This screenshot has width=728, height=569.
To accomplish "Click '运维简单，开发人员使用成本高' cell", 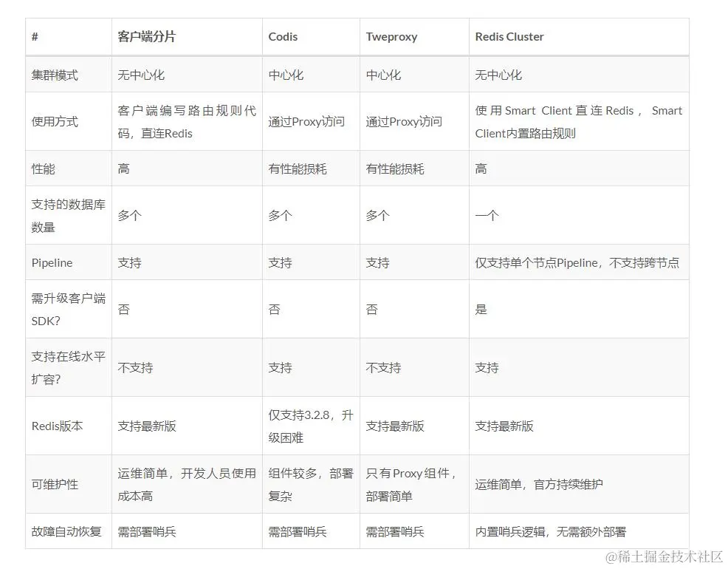I will 187,485.
